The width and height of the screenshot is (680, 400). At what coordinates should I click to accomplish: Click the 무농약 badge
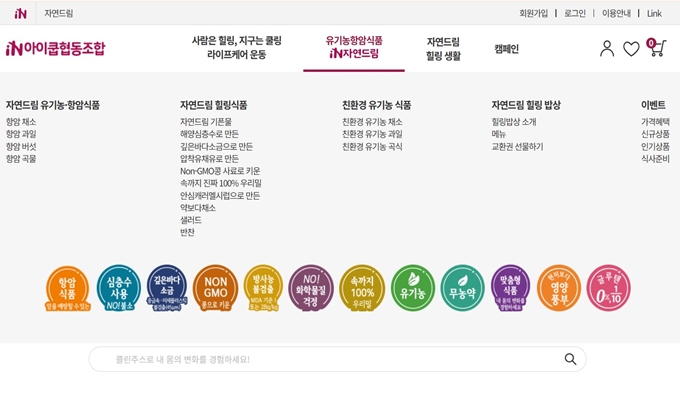(x=462, y=288)
